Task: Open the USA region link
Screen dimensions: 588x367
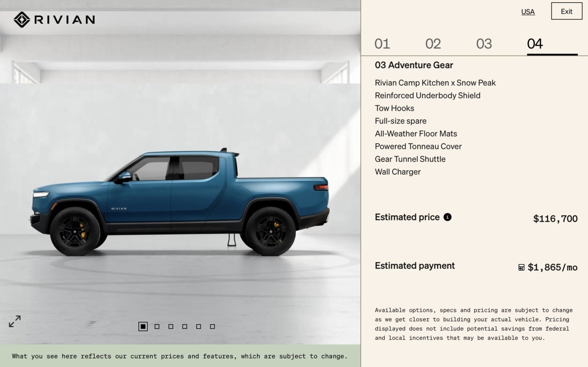Action: pos(528,11)
